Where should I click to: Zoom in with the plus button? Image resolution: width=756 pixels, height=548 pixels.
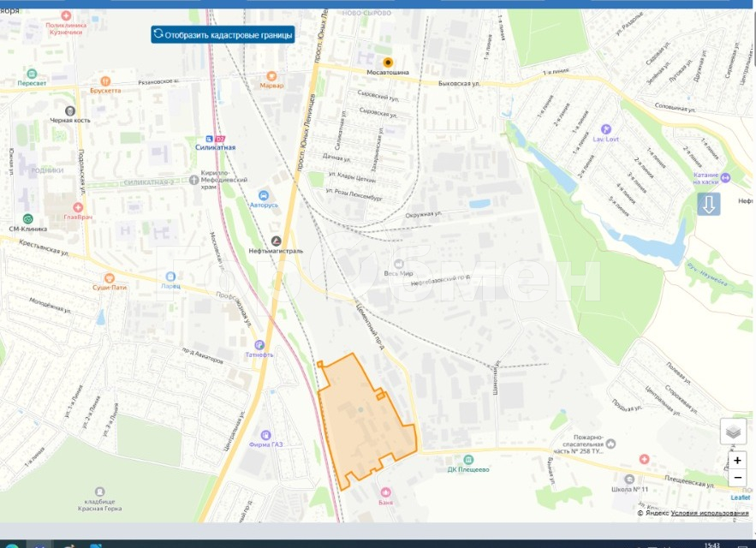click(x=737, y=461)
